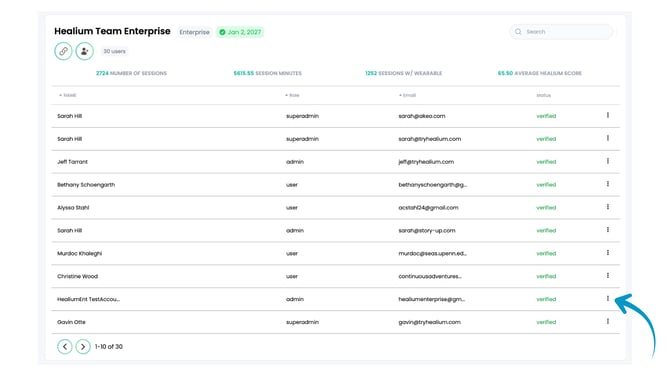Click the 1-10 of 30 pagination text
The width and height of the screenshot is (670, 376).
109,347
